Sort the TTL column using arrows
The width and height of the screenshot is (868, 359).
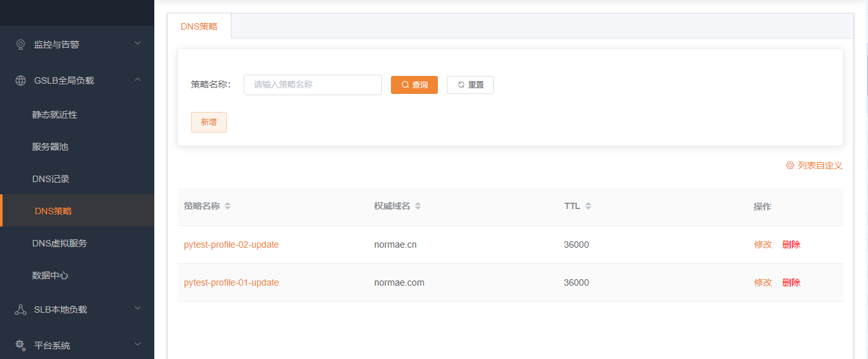588,207
